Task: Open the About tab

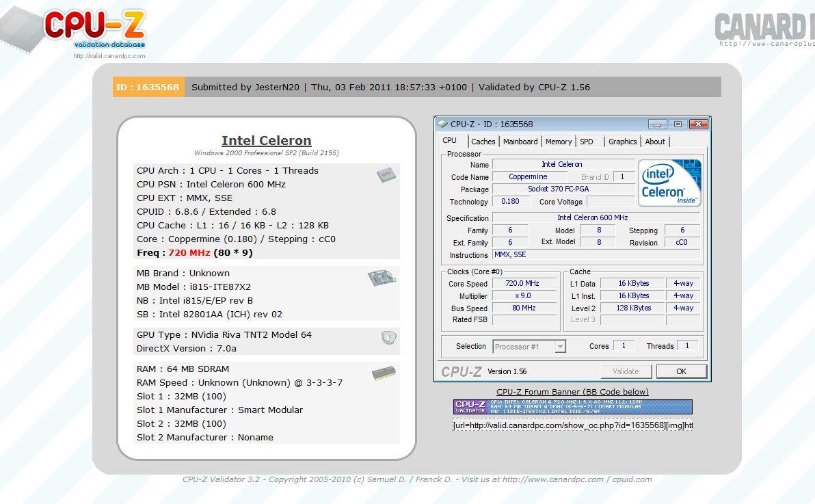Action: (655, 142)
